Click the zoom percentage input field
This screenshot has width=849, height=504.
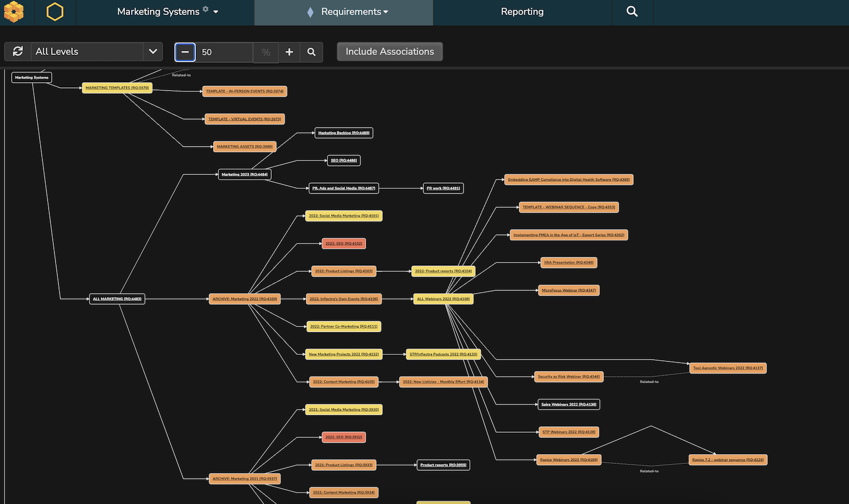tap(225, 52)
